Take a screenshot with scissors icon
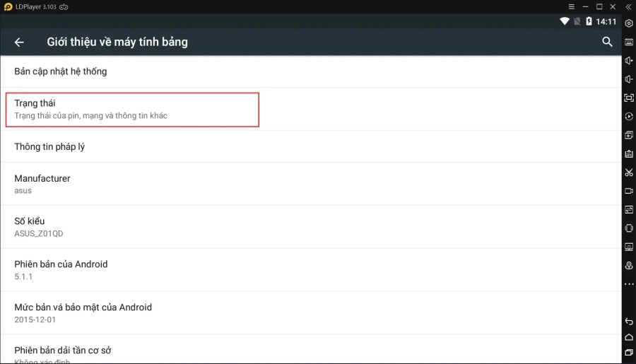This screenshot has height=364, width=636. click(629, 172)
